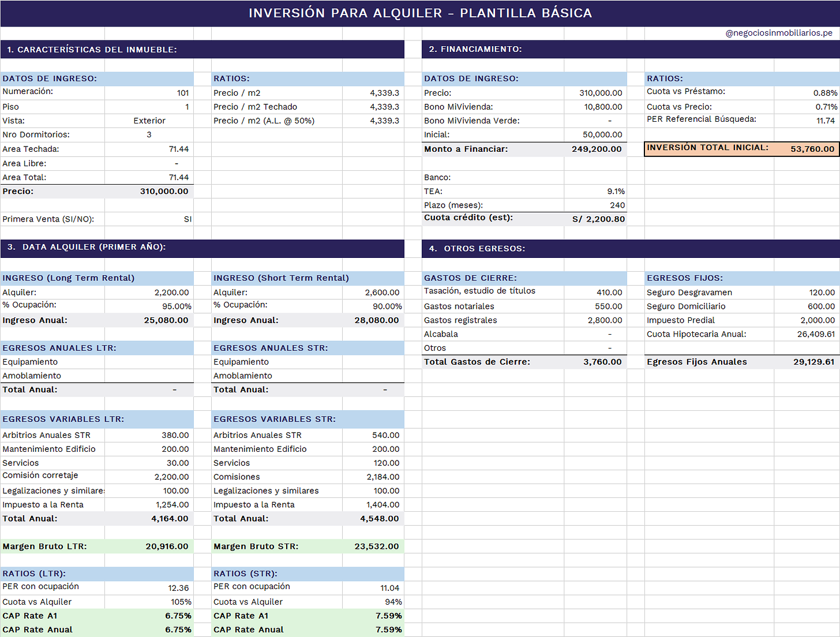Image resolution: width=840 pixels, height=637 pixels.
Task: Click the LTR CAP Rate A1 value 6.75%
Action: (x=149, y=616)
